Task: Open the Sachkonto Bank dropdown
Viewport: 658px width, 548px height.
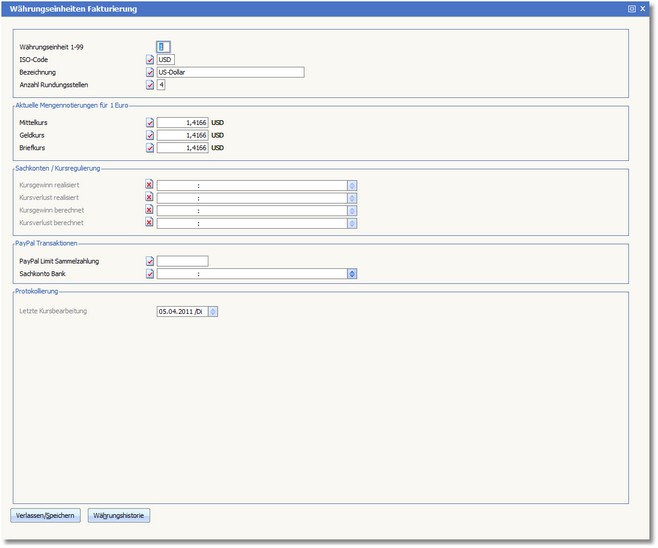Action: 352,274
